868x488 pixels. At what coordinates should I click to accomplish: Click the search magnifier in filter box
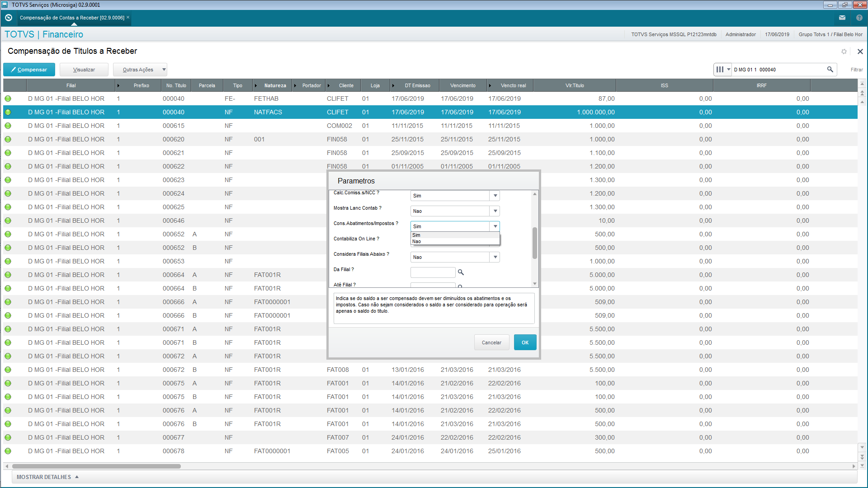(830, 70)
